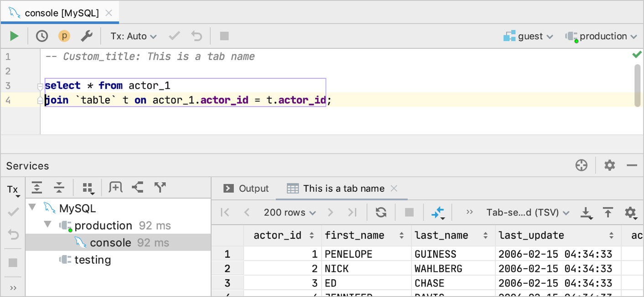
Task: Collapse the production tree node
Action: 47,225
